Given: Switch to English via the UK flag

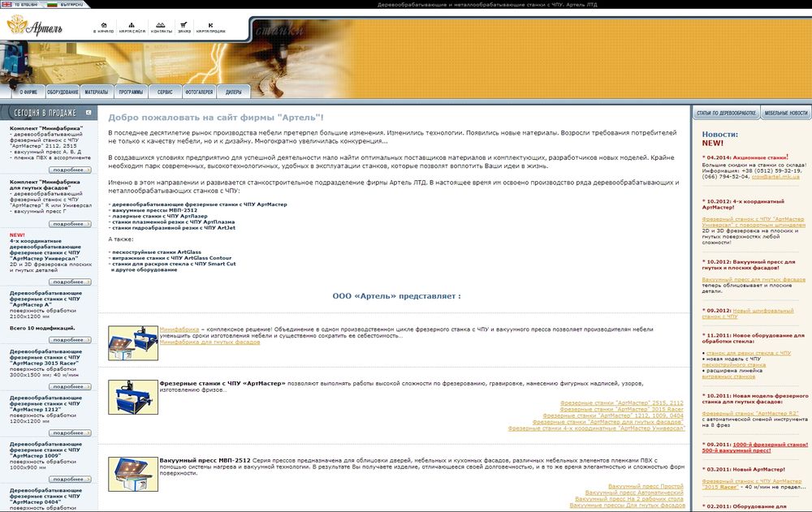Looking at the screenshot, I should 7,4.
